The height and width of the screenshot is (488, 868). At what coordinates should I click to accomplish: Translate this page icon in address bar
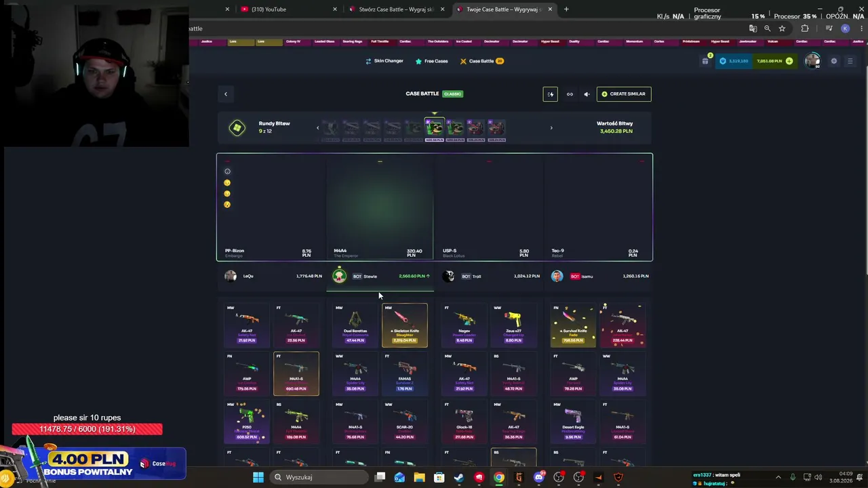[753, 28]
